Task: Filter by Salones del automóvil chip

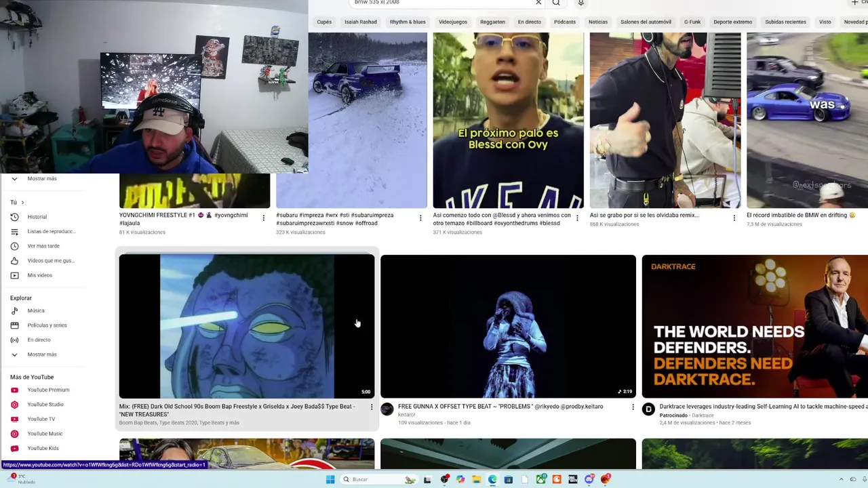Action: coord(646,22)
